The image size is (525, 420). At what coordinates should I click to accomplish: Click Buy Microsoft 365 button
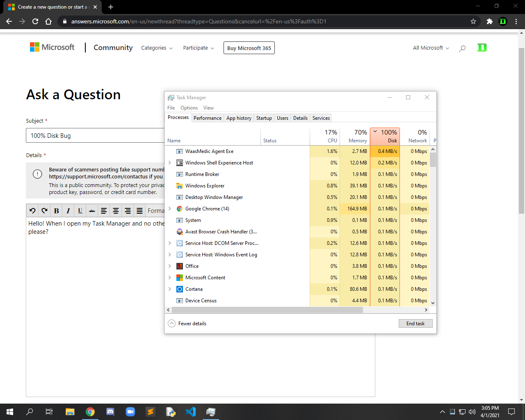[x=249, y=48]
